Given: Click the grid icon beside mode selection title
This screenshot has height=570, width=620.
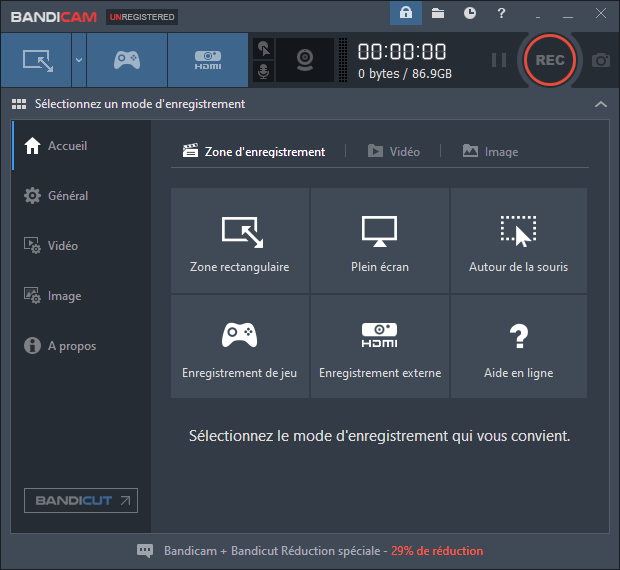Looking at the screenshot, I should (19, 104).
